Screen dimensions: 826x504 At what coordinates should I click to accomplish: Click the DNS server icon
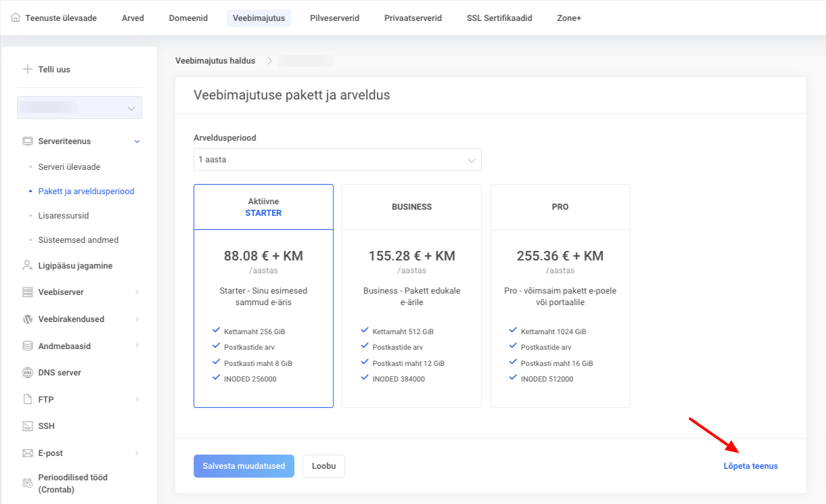coord(28,373)
